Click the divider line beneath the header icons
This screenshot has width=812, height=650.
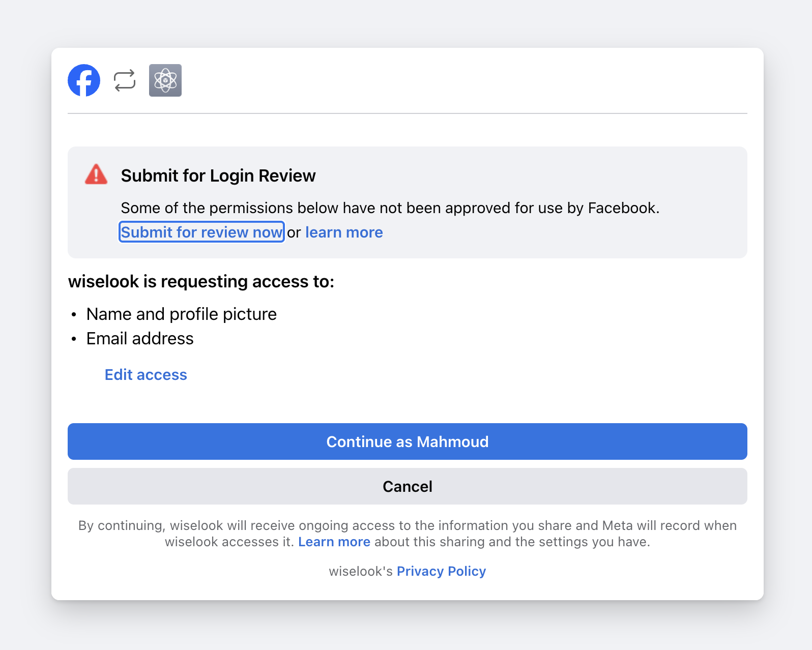[408, 113]
